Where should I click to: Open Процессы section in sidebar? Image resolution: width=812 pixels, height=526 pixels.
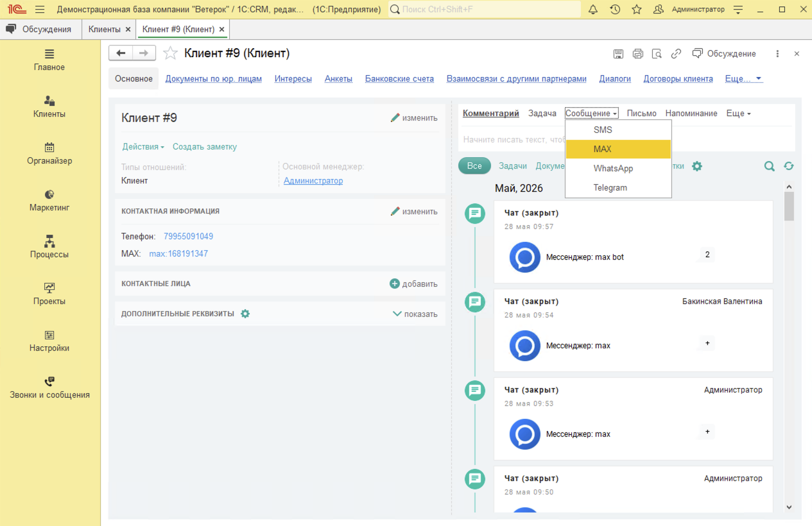[x=49, y=247]
